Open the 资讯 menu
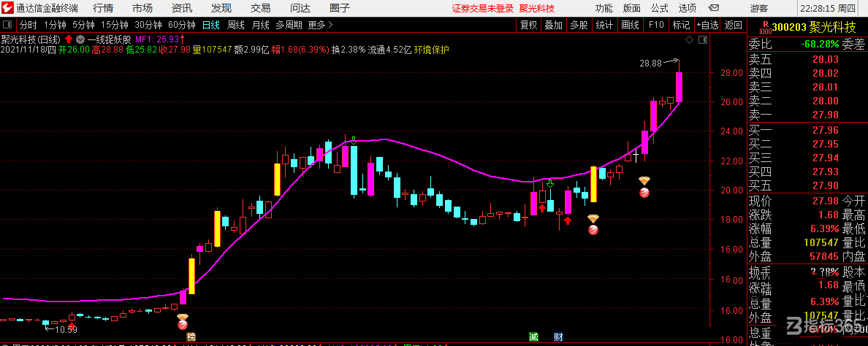Screen dimensions: 868x346 pyautogui.click(x=182, y=8)
